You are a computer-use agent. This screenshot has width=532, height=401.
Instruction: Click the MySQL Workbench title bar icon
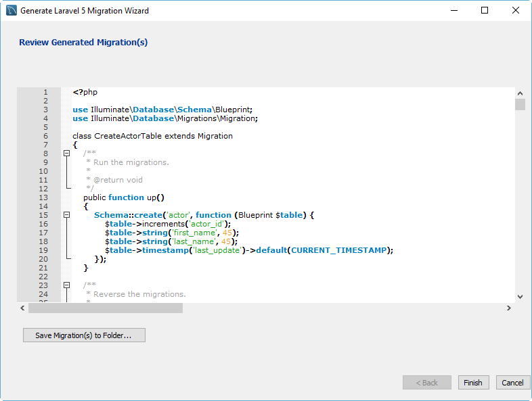[12, 11]
